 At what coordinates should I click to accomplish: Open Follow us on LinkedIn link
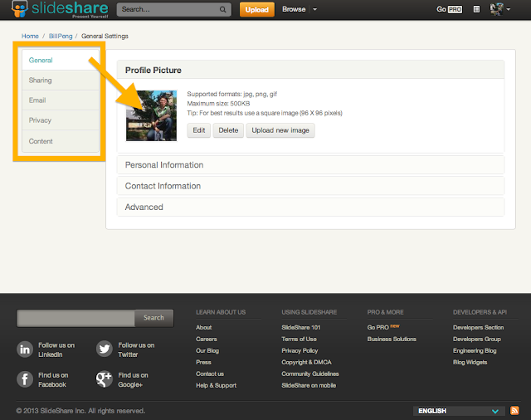click(x=56, y=349)
